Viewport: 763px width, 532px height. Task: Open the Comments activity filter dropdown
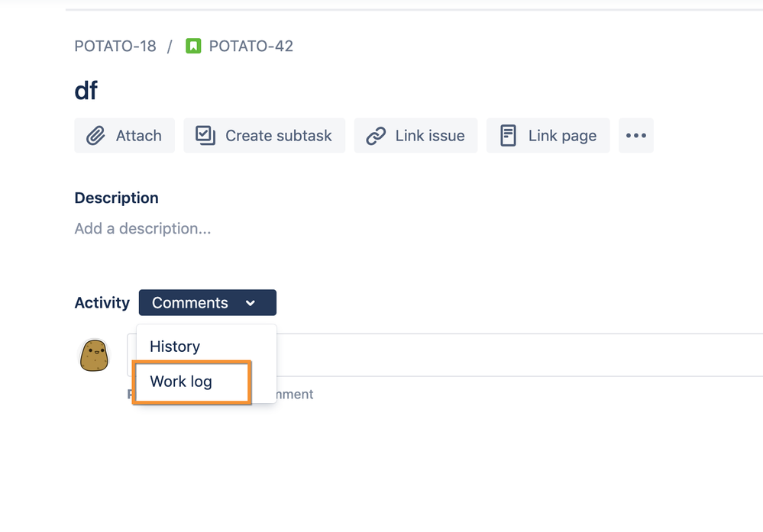(x=207, y=302)
